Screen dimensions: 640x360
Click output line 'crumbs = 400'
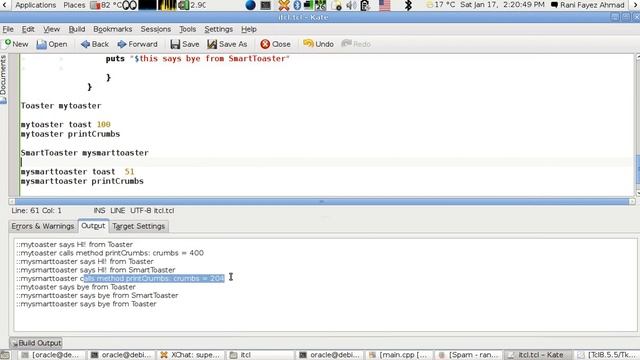coord(110,253)
